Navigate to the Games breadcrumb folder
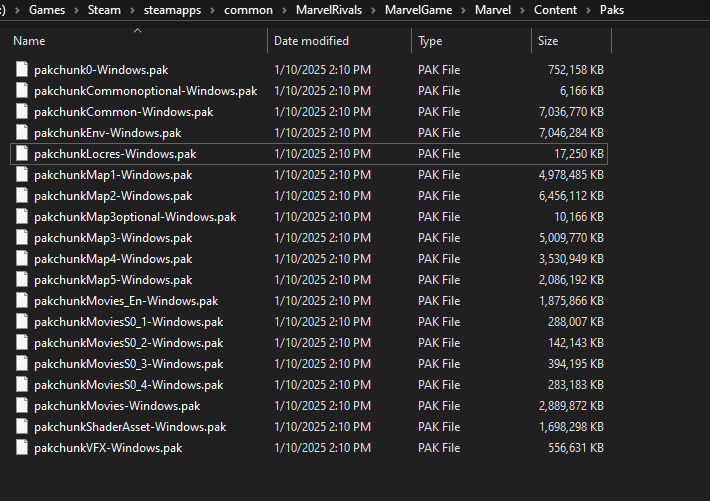This screenshot has height=501, width=710. click(x=47, y=10)
